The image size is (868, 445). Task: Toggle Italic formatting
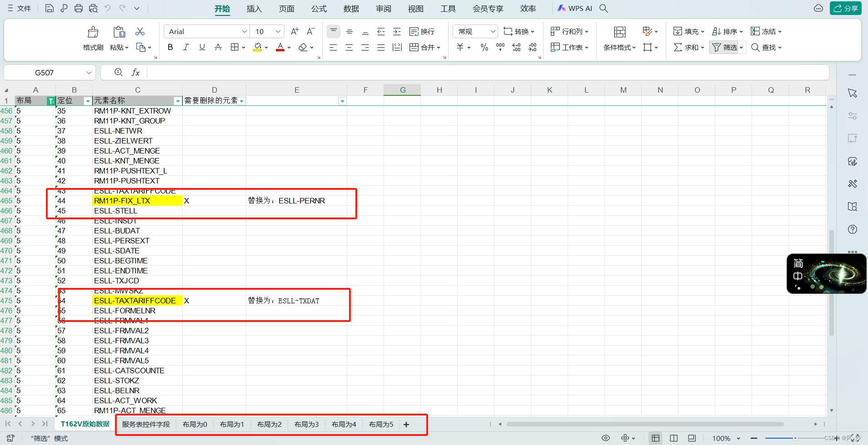[186, 47]
